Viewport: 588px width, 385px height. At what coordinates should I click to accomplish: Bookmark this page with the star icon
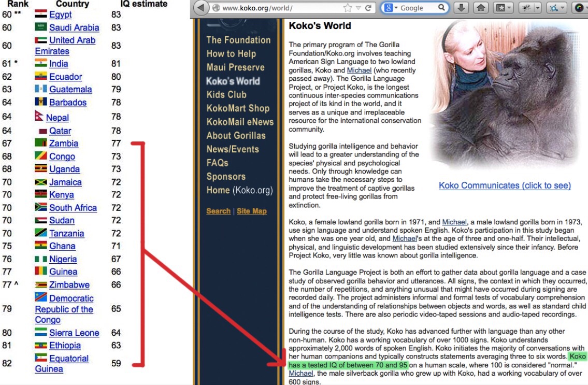[x=347, y=8]
